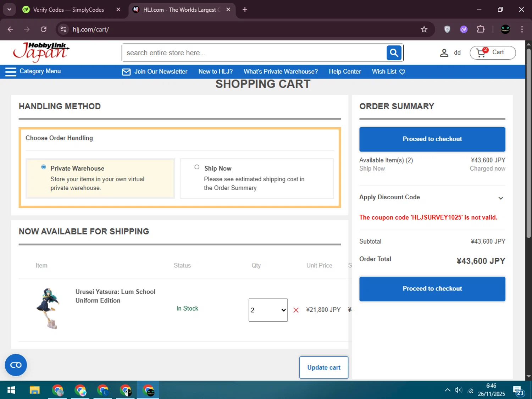Click the volume speaker tray icon
The height and width of the screenshot is (399, 532).
tap(459, 390)
